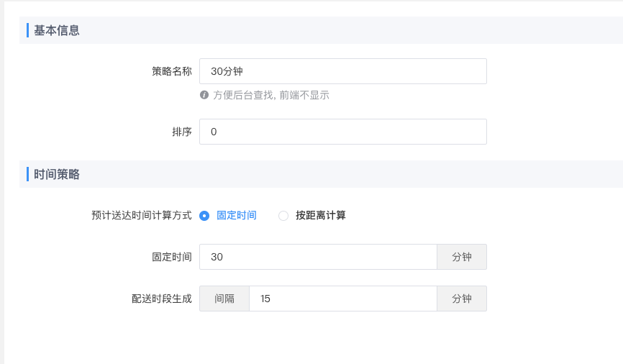The height and width of the screenshot is (364, 623).
Task: Click the 策略名称 field label
Action: [x=171, y=71]
